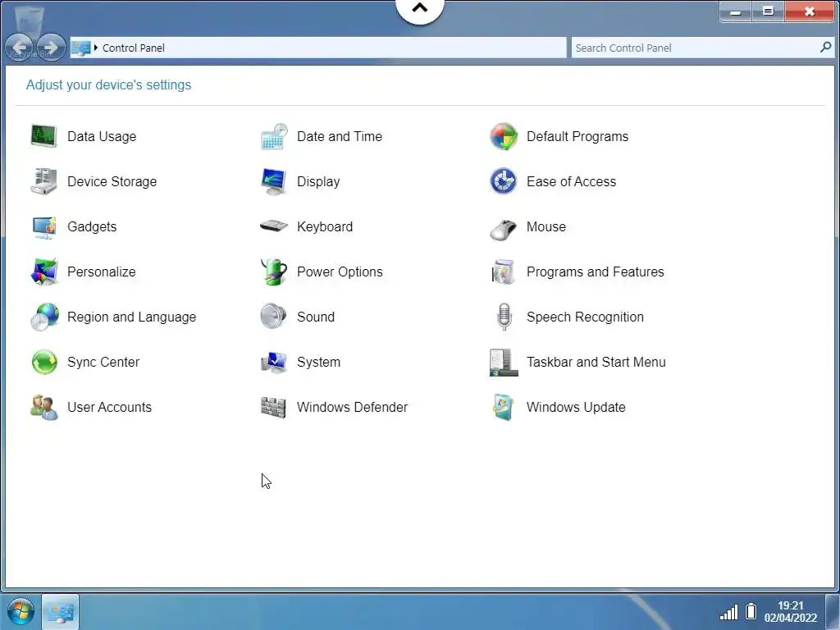Viewport: 840px width, 630px height.
Task: Click the Default Programs label
Action: (577, 137)
